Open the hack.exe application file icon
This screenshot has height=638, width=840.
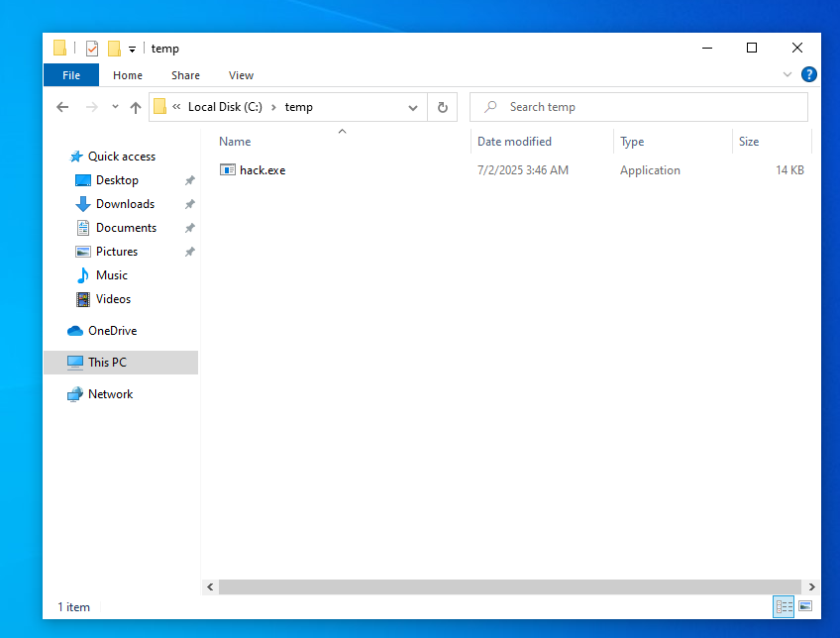coord(228,169)
